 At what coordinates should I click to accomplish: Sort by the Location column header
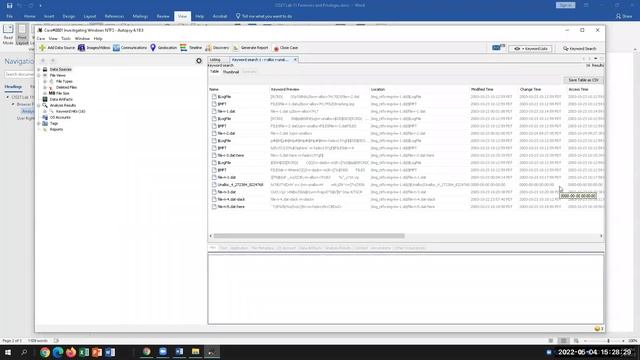click(x=419, y=89)
